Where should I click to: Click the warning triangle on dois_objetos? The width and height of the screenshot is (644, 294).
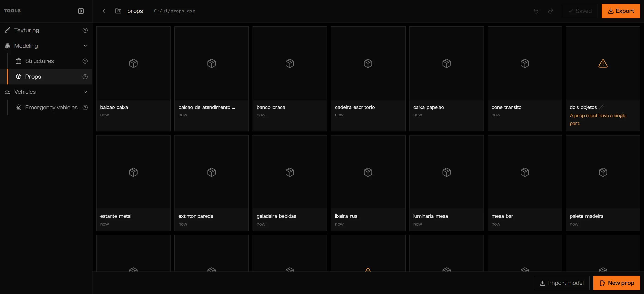click(x=603, y=63)
